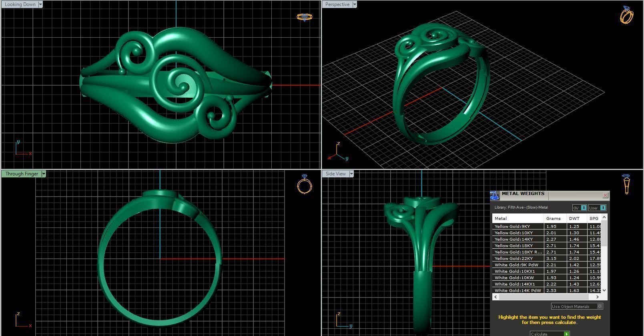Select the White Gold:10KX1 row

[547, 271]
